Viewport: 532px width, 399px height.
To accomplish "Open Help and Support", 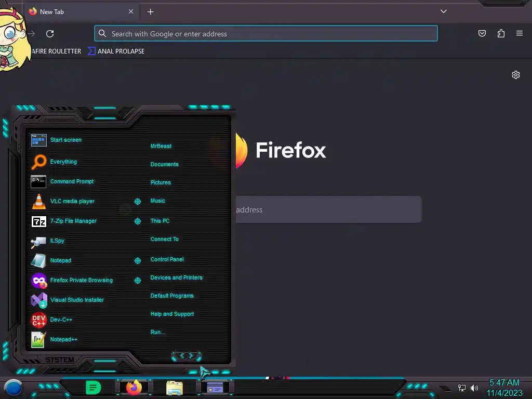I will tap(172, 314).
